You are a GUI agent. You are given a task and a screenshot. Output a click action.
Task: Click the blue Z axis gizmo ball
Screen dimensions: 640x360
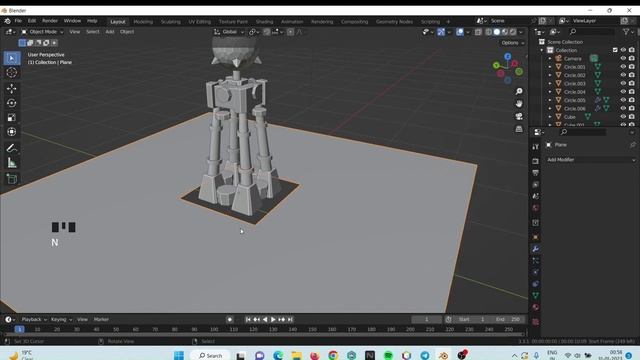coord(508,57)
